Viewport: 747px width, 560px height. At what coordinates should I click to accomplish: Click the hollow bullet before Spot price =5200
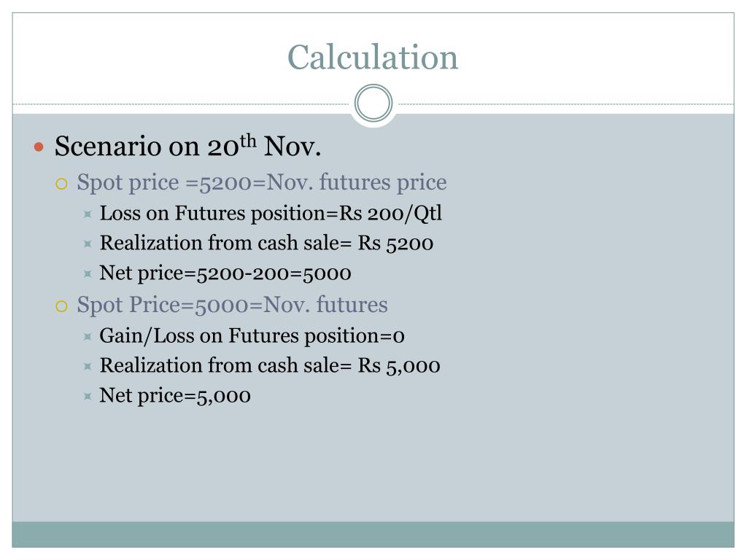tap(61, 183)
